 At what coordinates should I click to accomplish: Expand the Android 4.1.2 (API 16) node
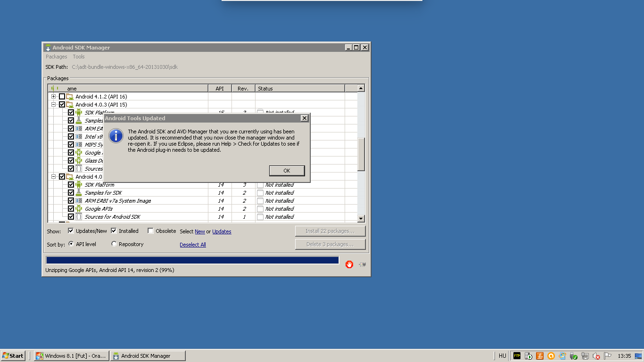coord(54,97)
